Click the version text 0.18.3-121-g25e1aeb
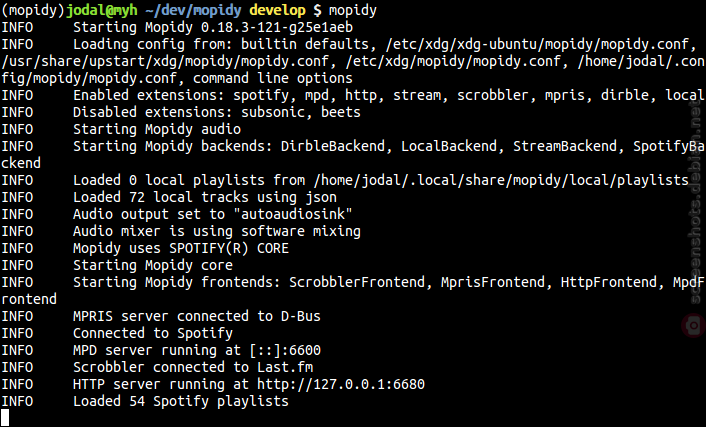Image resolution: width=706 pixels, height=427 pixels. pos(277,27)
